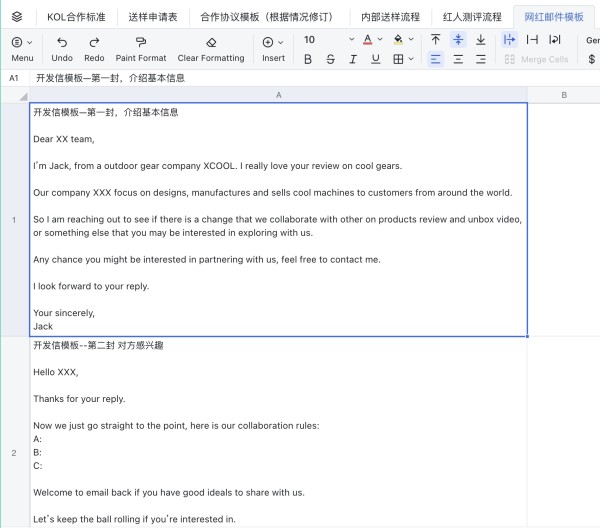Click the Redo arrow icon

click(94, 42)
